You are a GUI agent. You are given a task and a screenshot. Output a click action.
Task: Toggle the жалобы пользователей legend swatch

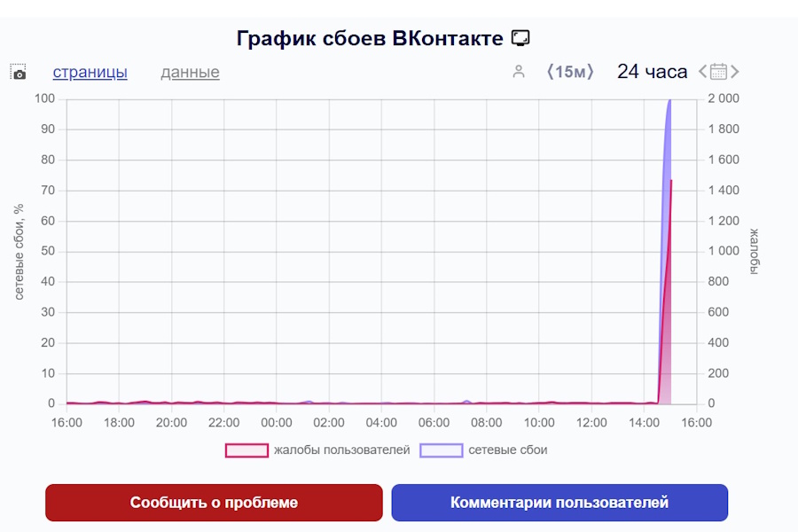pos(246,450)
